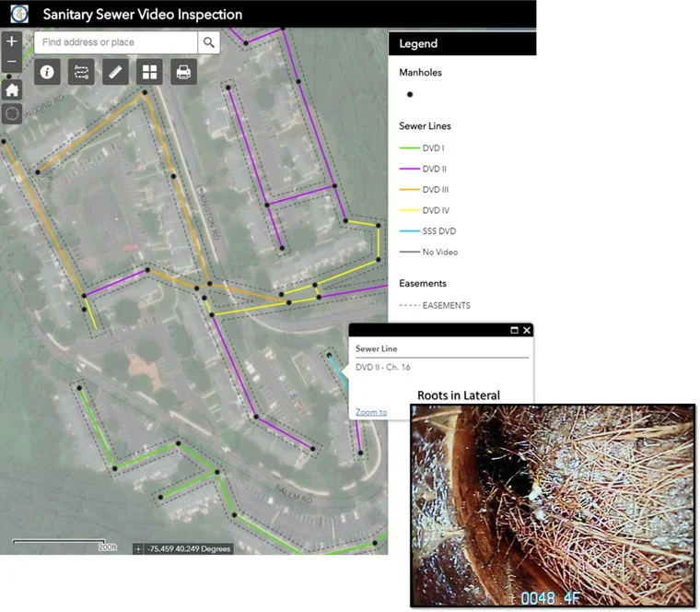Click the coordinates toggle icon beside degrees

(138, 549)
